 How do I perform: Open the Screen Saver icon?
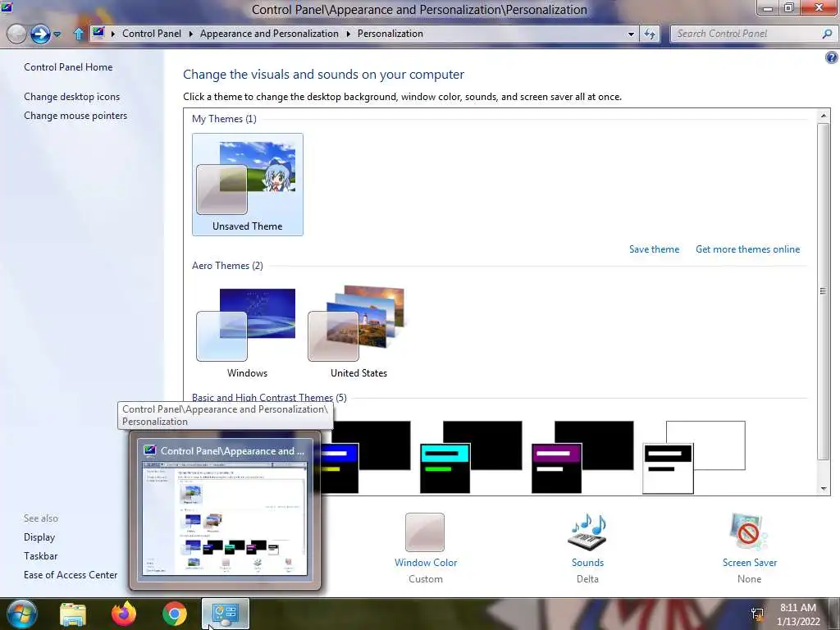coord(749,532)
